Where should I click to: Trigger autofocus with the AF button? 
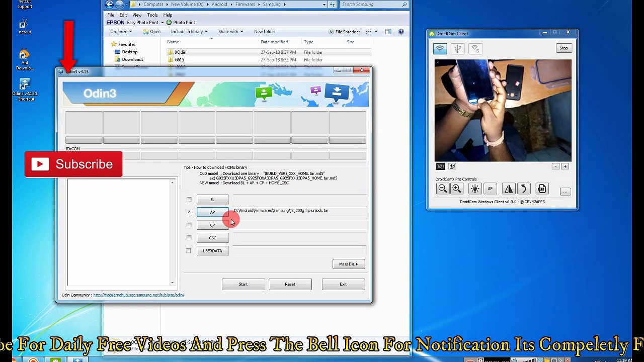[490, 189]
